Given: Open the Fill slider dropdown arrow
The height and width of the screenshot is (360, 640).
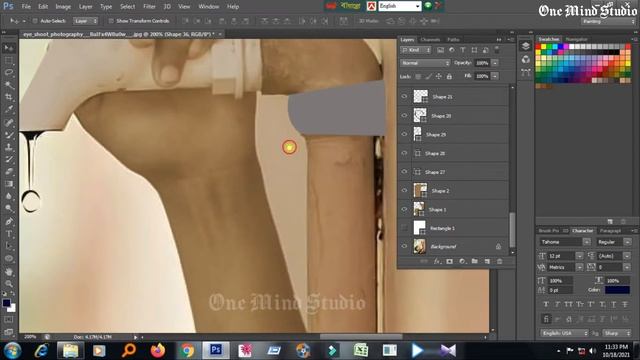Looking at the screenshot, I should (495, 76).
